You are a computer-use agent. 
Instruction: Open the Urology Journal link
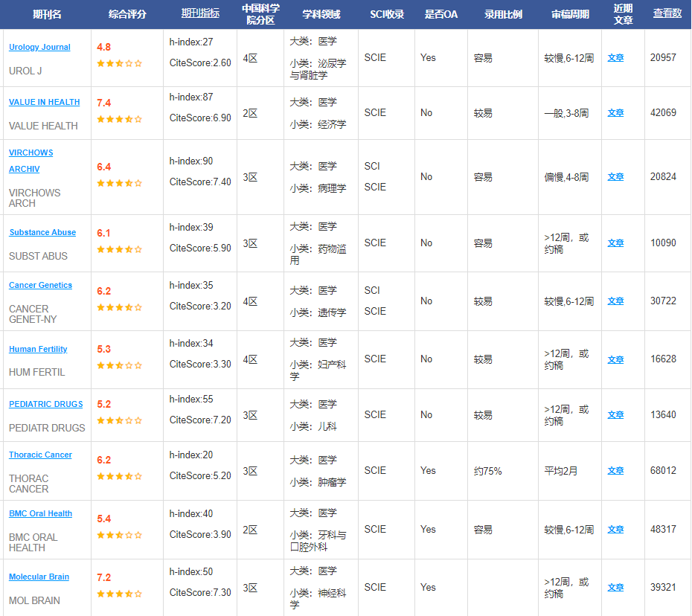pyautogui.click(x=39, y=47)
